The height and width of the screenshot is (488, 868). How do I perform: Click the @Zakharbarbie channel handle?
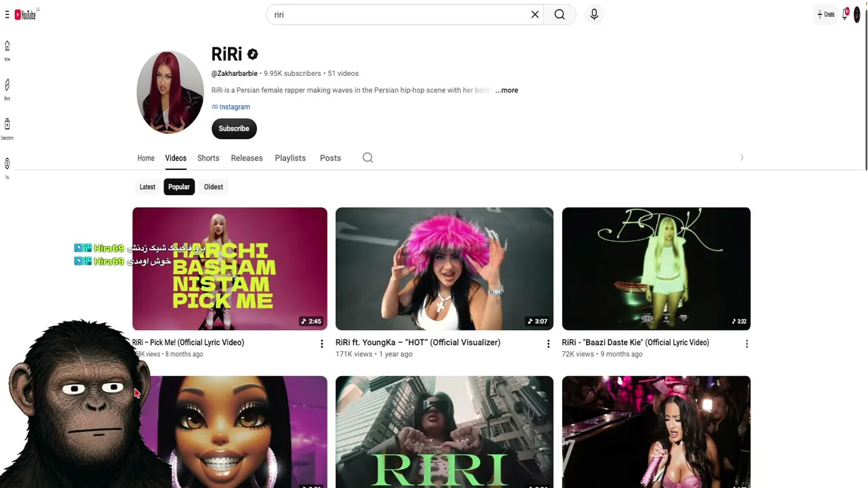click(x=235, y=73)
